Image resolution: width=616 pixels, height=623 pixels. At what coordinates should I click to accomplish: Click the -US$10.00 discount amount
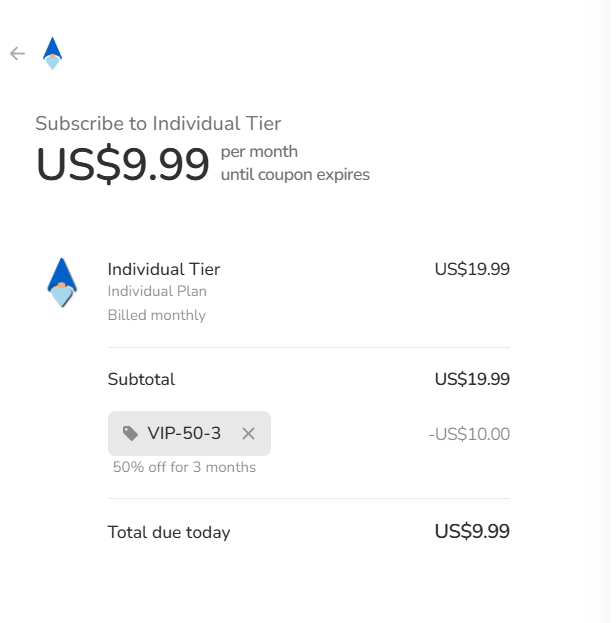coord(468,434)
